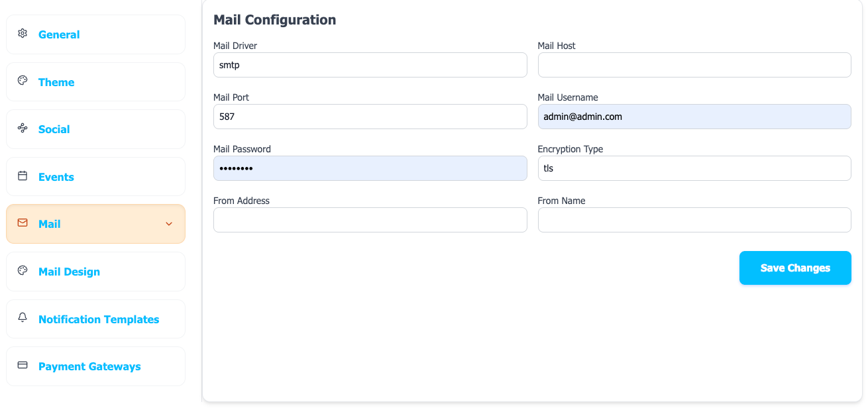Screen dimensions: 868x408
Task: Focus the Mail Username field with admin@admin.com
Action: 694,117
